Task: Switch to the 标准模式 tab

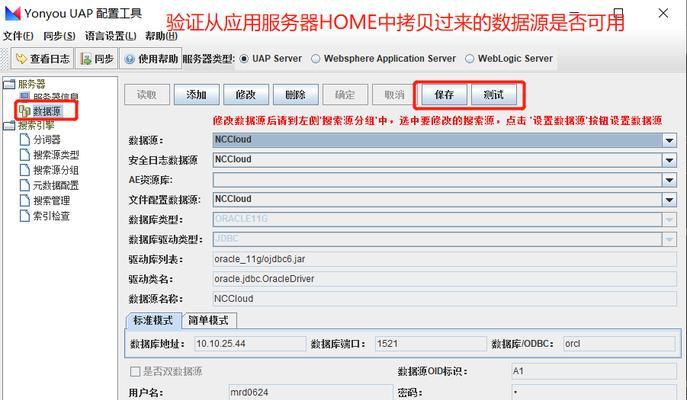Action: pyautogui.click(x=153, y=320)
